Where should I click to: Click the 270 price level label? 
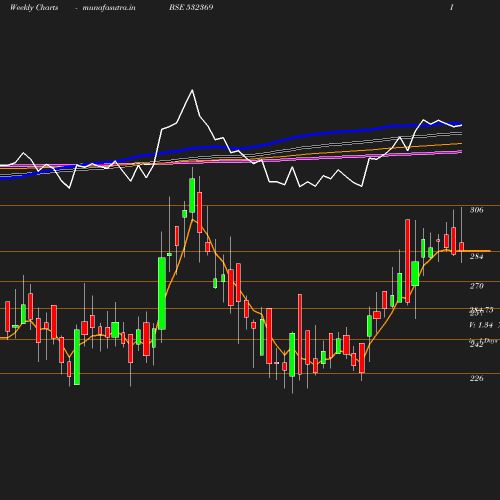(x=476, y=286)
